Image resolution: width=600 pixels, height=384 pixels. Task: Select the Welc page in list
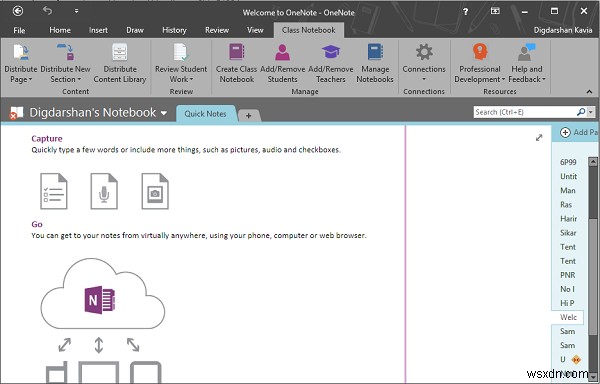pos(568,317)
